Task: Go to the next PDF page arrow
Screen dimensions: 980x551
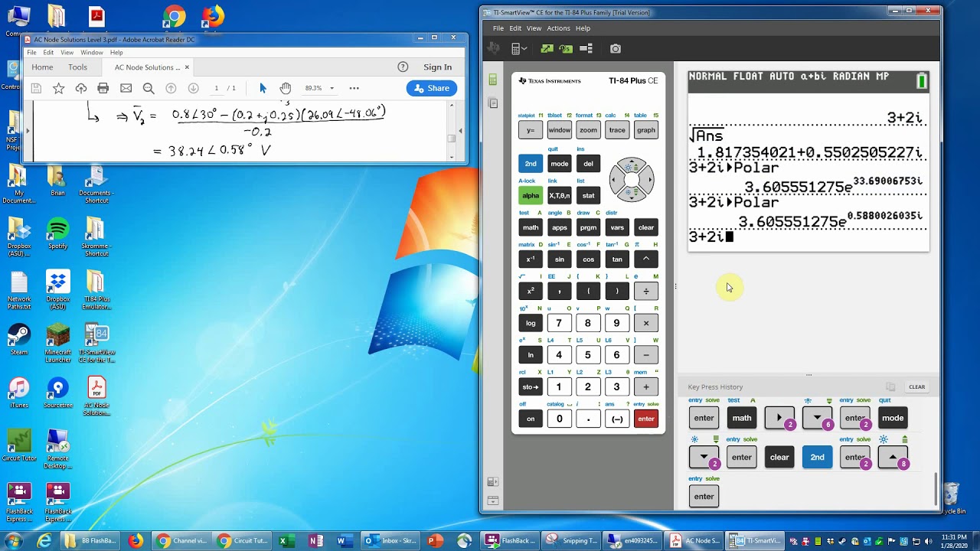Action: [193, 88]
